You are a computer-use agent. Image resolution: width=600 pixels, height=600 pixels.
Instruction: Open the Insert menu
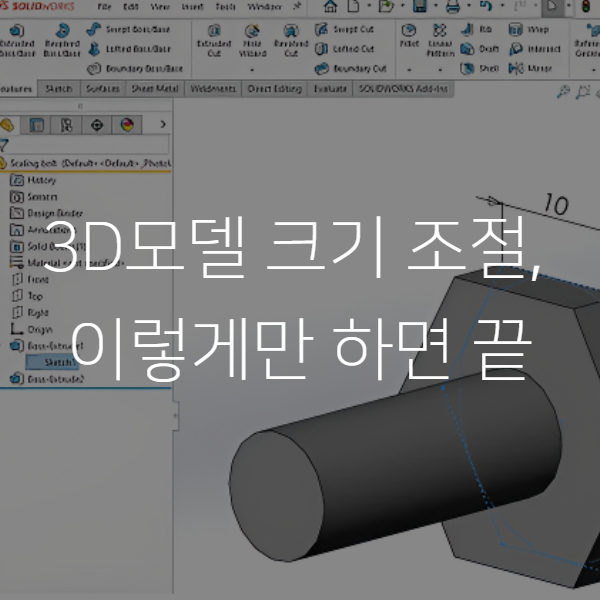191,7
